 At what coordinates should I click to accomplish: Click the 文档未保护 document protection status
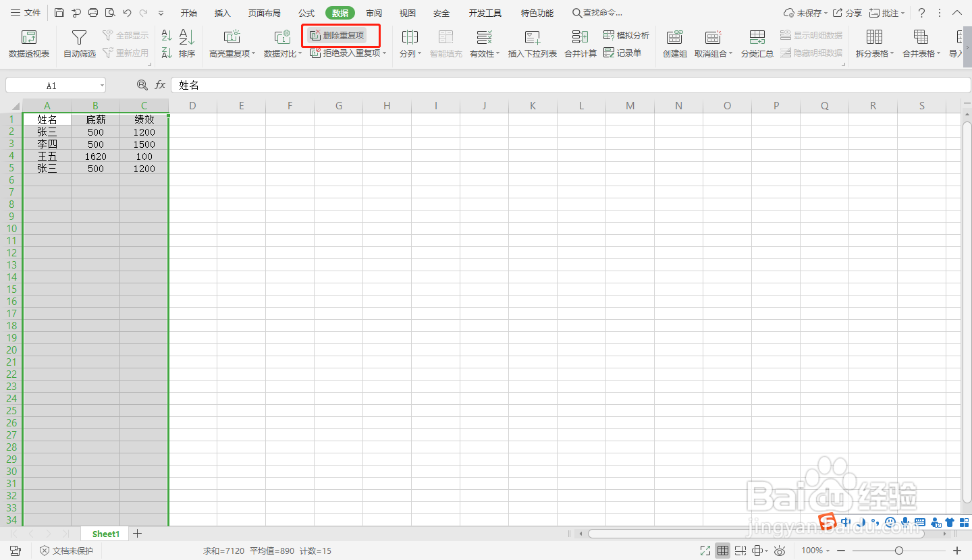[x=66, y=551]
